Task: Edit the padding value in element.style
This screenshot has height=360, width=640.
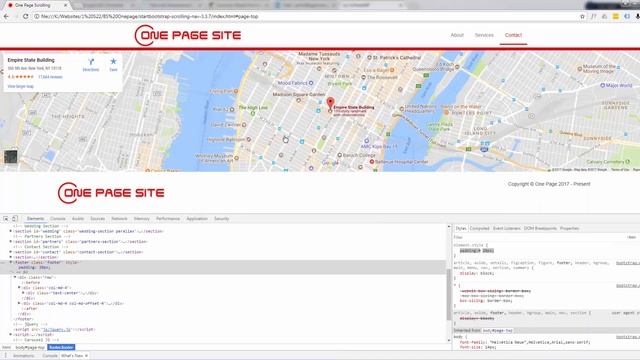Action: point(488,251)
